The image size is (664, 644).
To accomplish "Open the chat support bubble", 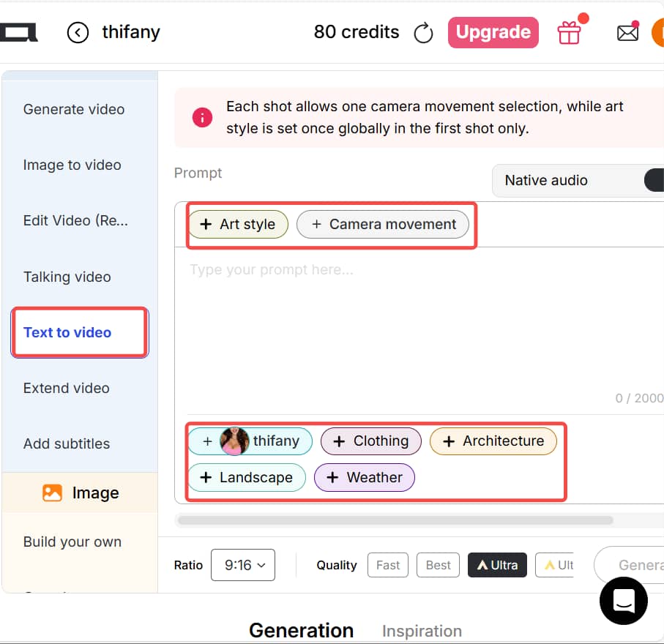I will click(623, 601).
